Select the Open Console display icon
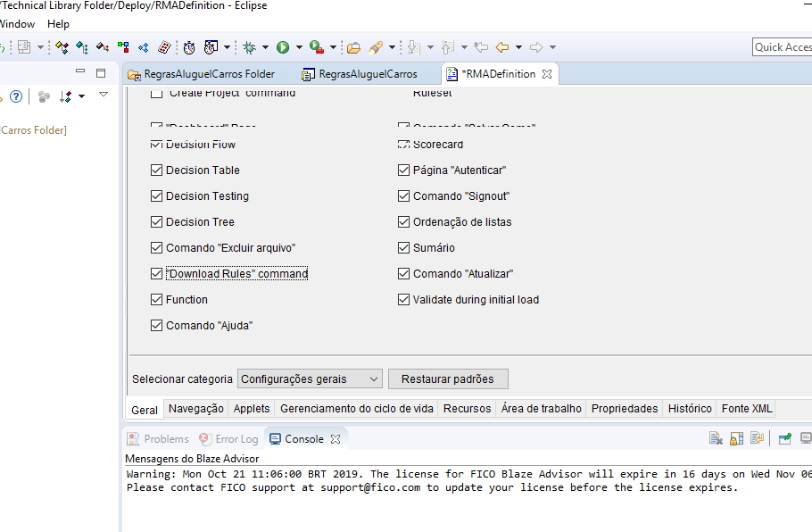Image resolution: width=812 pixels, height=532 pixels. [806, 438]
